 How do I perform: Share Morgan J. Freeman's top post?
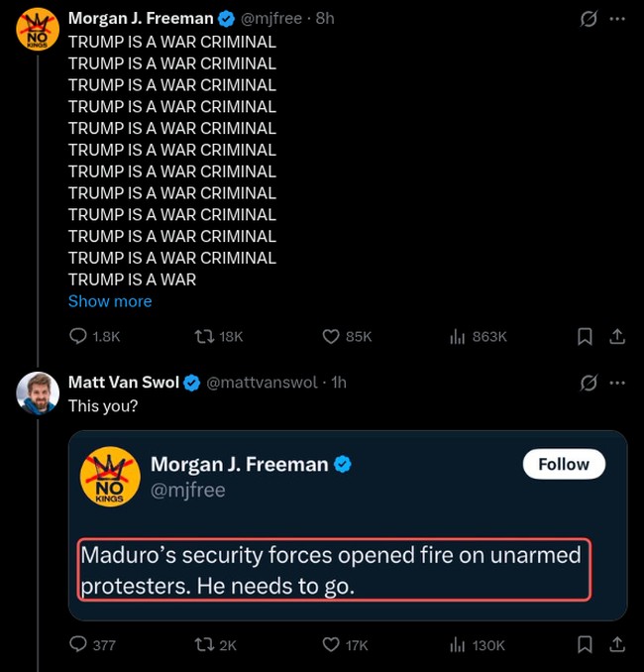[616, 337]
